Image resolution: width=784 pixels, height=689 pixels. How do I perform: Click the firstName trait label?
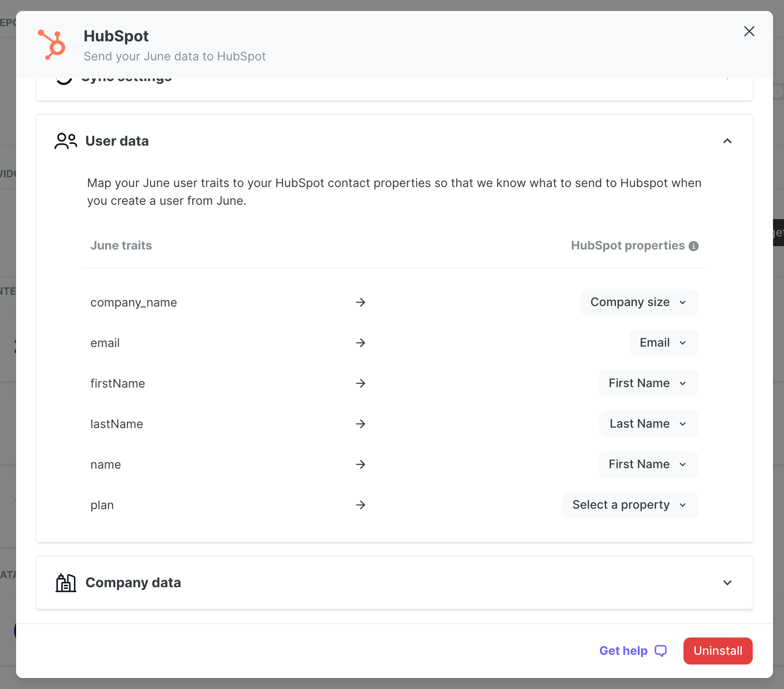click(117, 383)
